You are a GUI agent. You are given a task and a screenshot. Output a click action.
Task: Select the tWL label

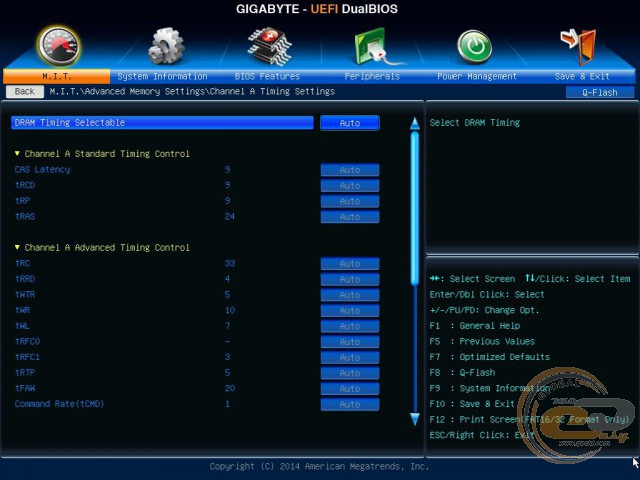click(22, 326)
